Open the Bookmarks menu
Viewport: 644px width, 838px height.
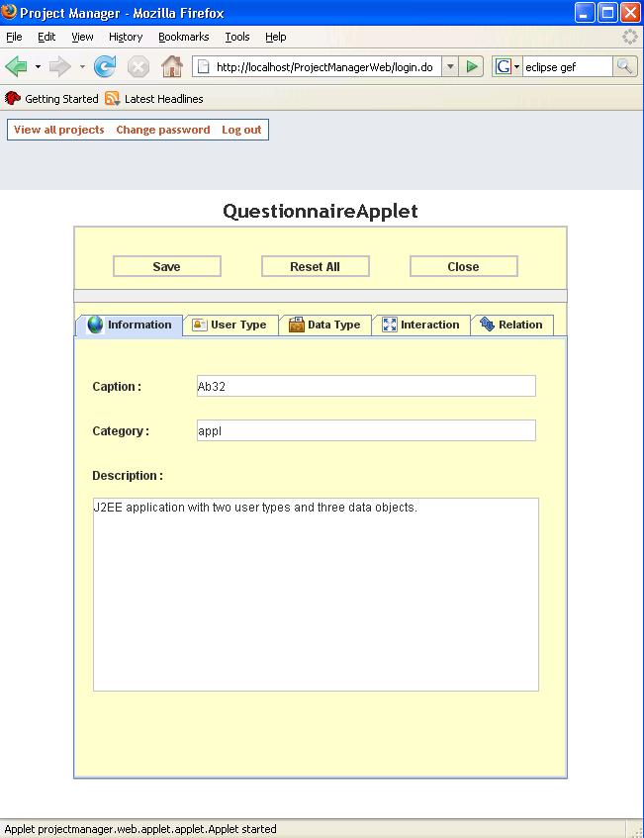pyautogui.click(x=183, y=37)
